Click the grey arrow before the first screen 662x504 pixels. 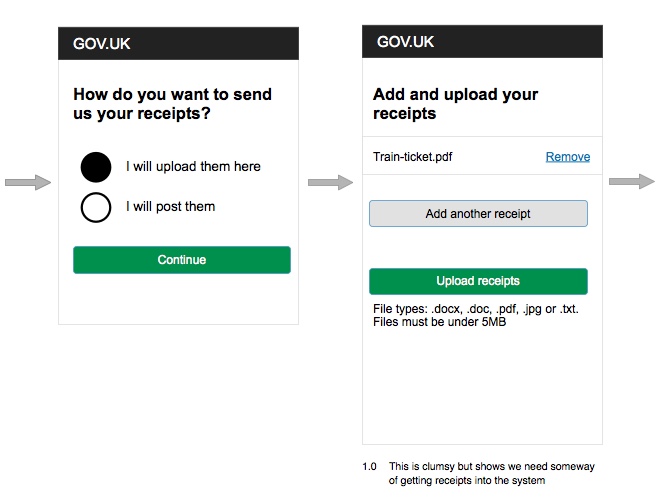click(x=27, y=182)
